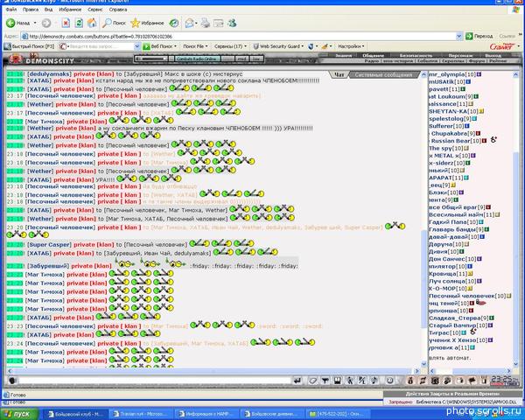Switch to the Чат tab
The image size is (525, 420).
tap(339, 74)
